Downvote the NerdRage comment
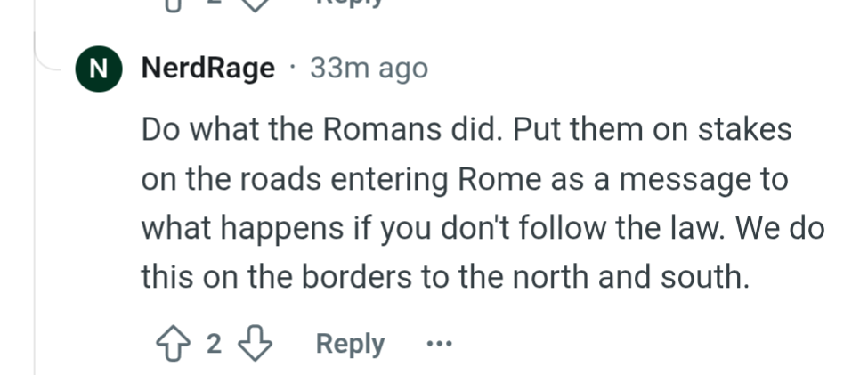868x375 pixels. tap(256, 344)
